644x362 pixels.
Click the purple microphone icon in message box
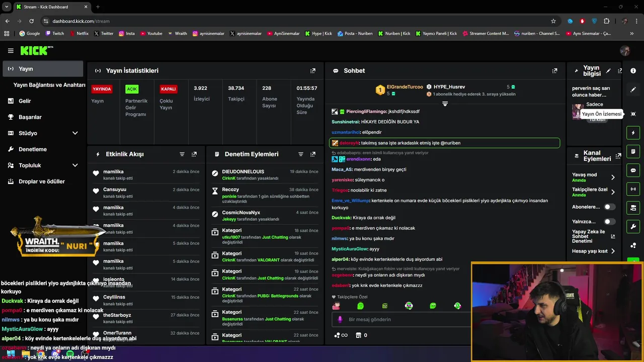(340, 319)
